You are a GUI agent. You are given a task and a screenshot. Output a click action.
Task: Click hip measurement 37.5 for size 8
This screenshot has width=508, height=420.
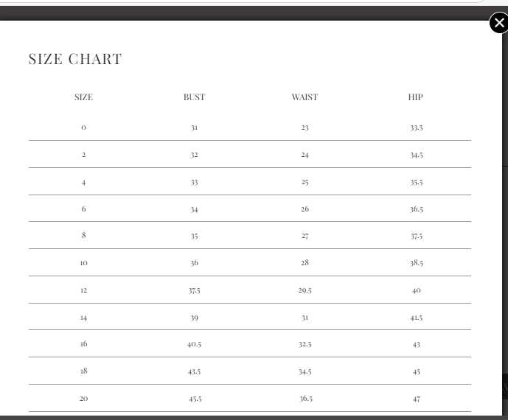pos(417,236)
